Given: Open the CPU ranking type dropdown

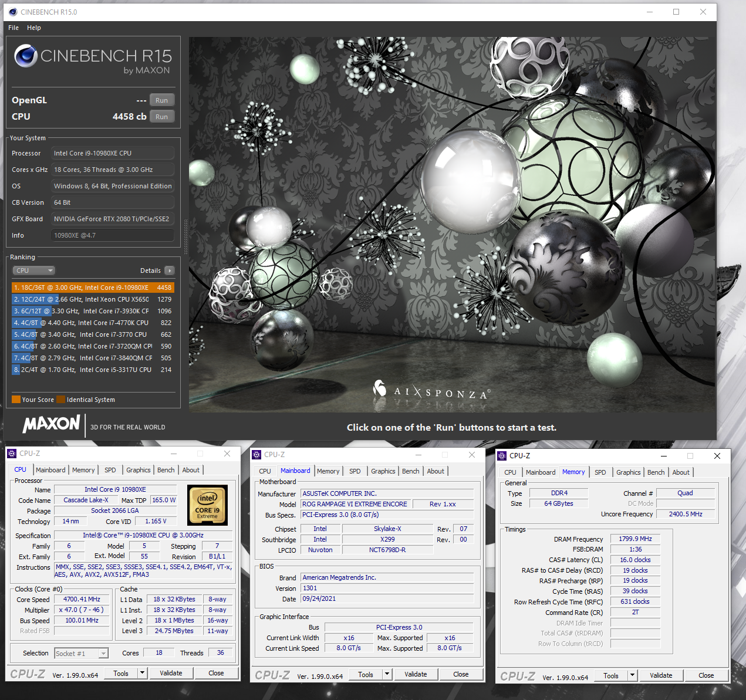Looking at the screenshot, I should [34, 270].
